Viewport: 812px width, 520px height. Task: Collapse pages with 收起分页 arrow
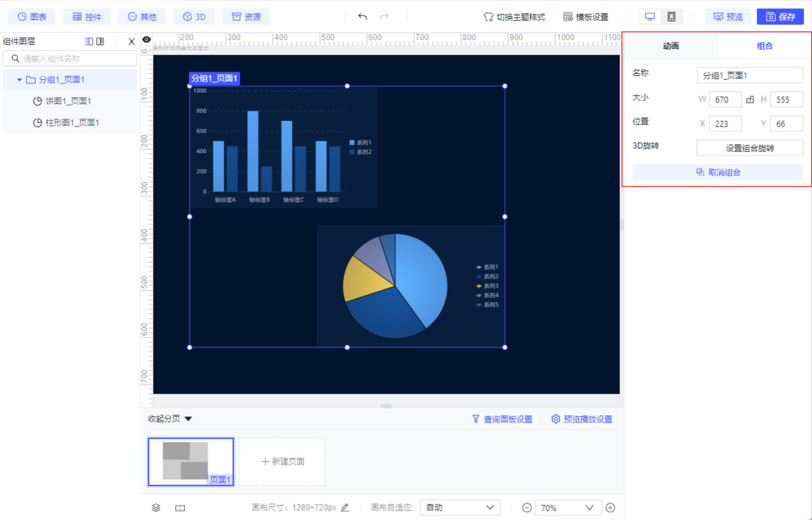pos(188,419)
